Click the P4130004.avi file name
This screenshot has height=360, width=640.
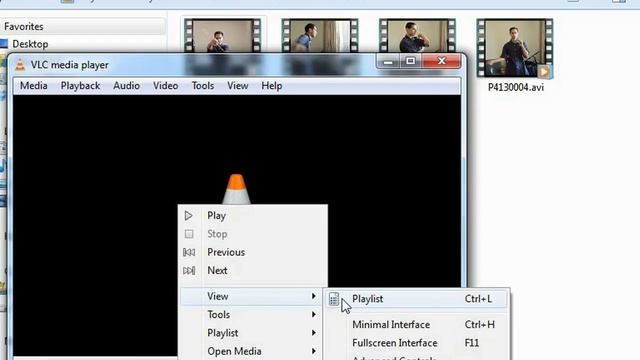(516, 87)
